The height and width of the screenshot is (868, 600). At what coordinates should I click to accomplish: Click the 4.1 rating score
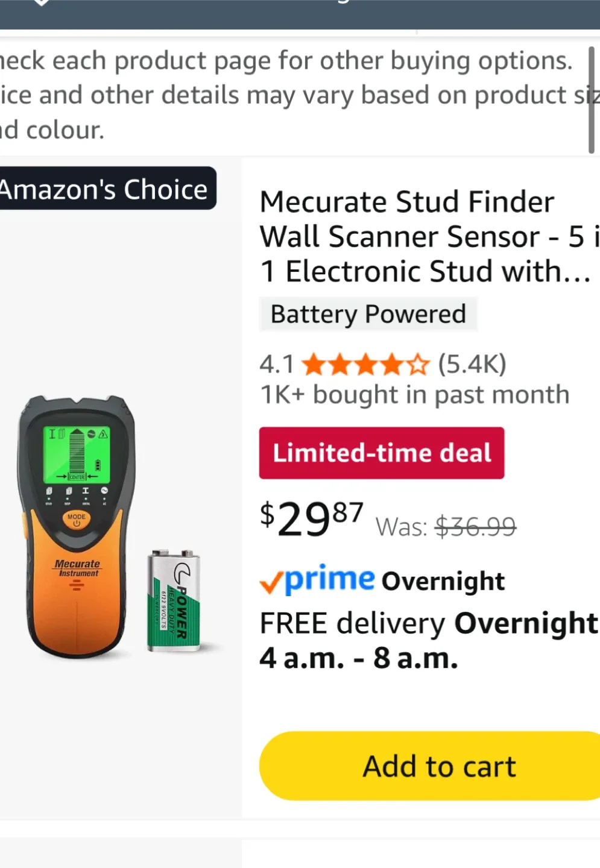(x=277, y=363)
